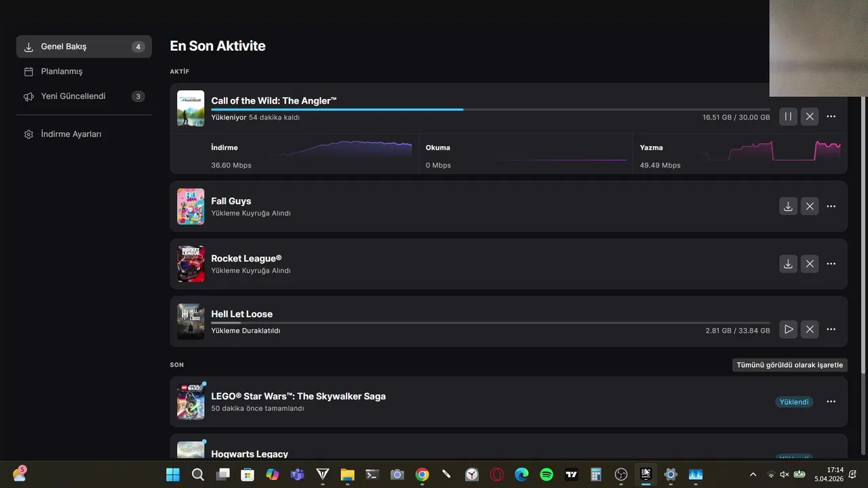Start Fall Guys download now

[788, 206]
